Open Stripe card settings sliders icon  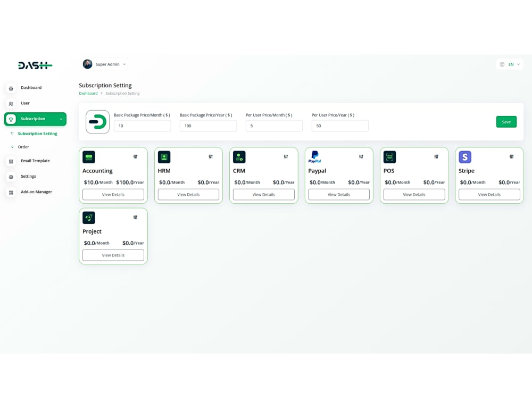coord(511,156)
